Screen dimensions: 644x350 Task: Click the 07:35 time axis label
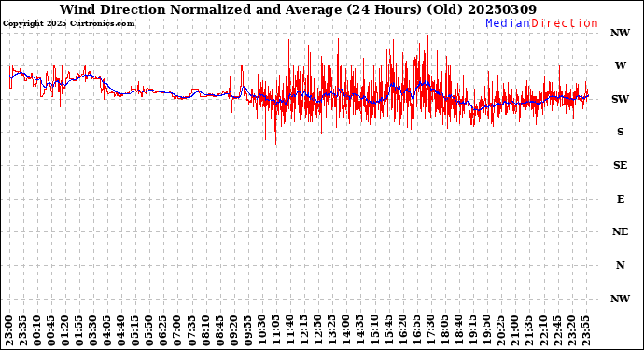[x=191, y=331]
